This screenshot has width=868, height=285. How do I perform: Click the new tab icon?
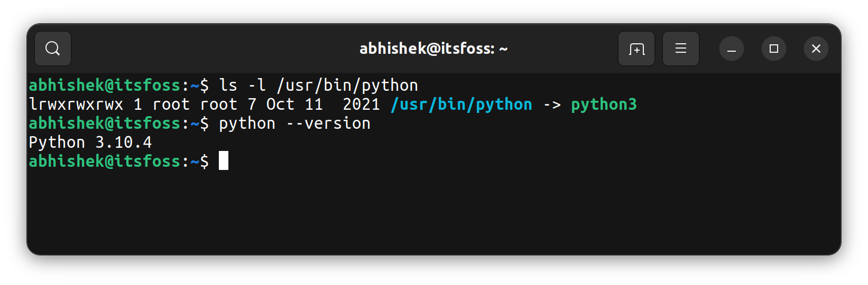[636, 49]
